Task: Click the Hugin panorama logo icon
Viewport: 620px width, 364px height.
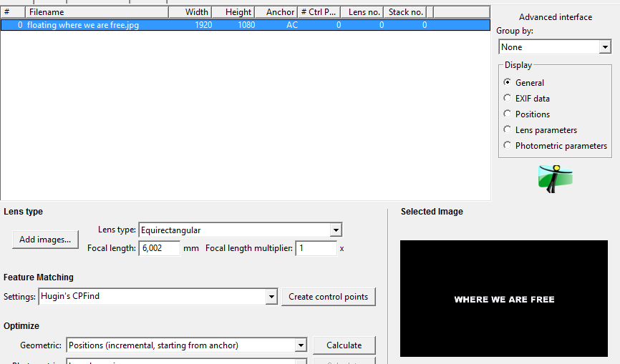Action: point(555,179)
